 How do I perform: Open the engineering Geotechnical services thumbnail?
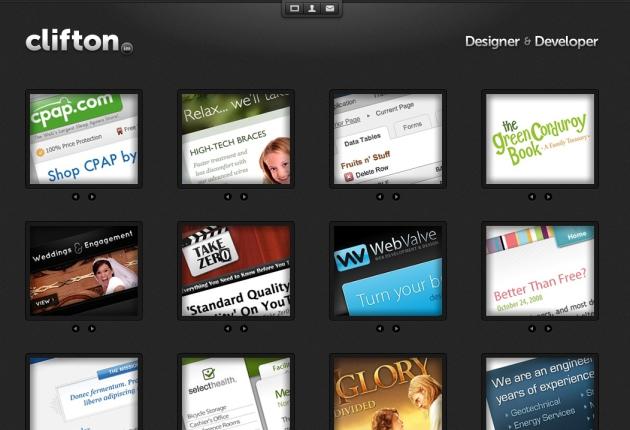point(540,392)
